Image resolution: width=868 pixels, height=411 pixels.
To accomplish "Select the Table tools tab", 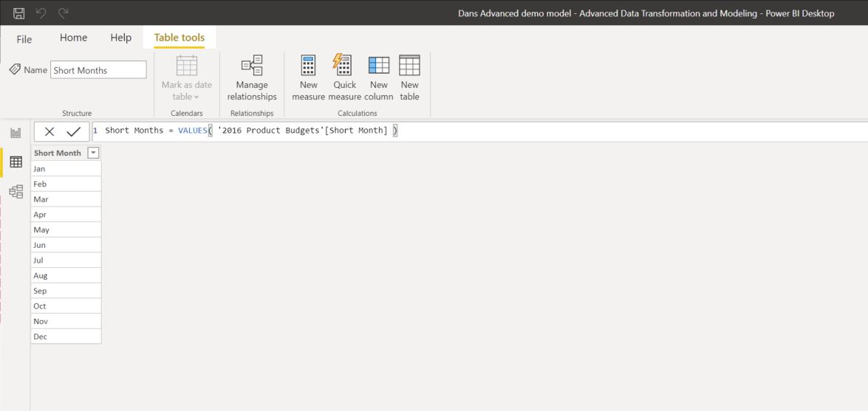I will coord(180,38).
